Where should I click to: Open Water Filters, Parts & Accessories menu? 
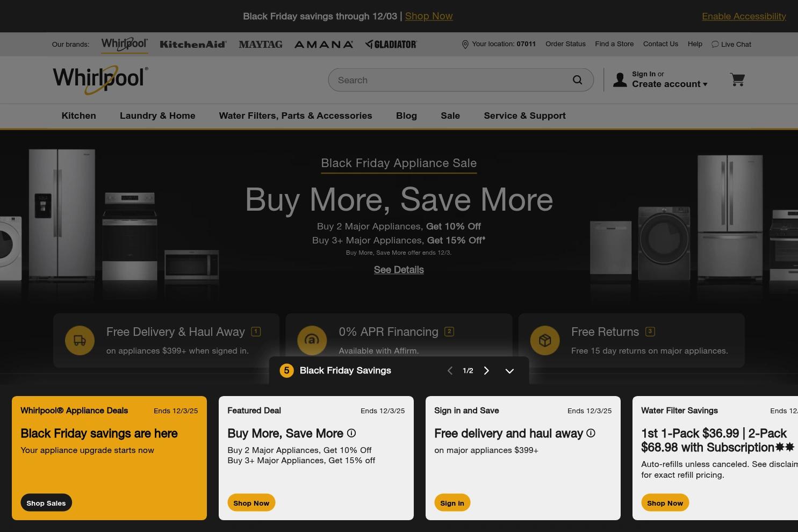[296, 116]
